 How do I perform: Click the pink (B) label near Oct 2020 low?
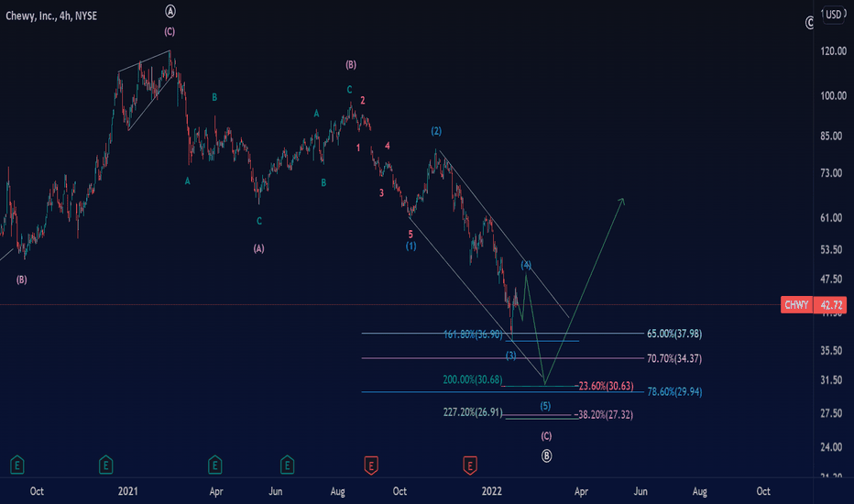[x=21, y=279]
